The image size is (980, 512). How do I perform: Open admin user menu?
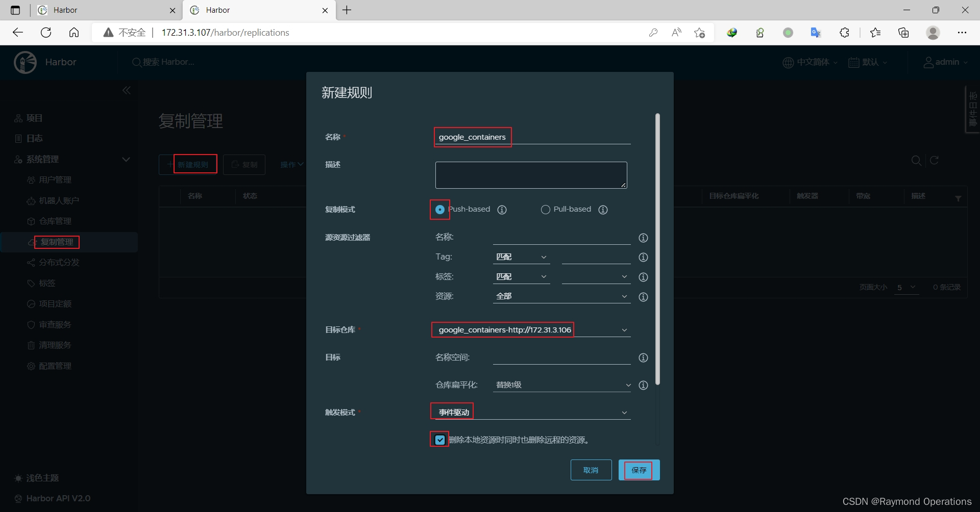tap(945, 62)
